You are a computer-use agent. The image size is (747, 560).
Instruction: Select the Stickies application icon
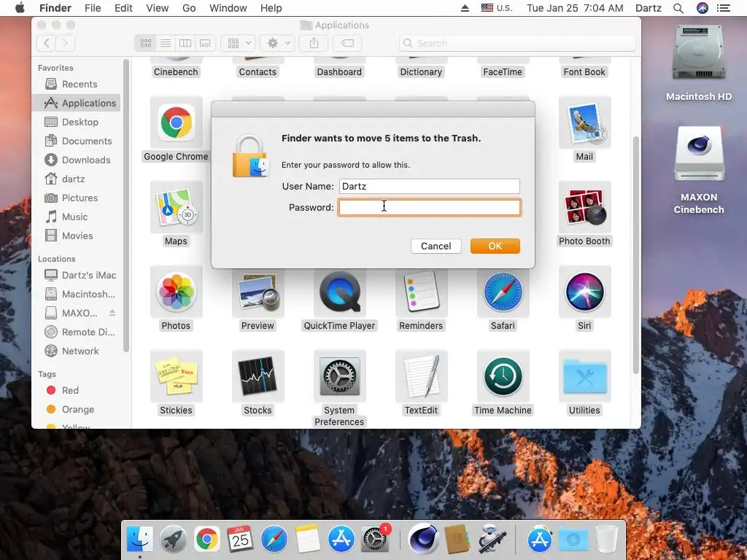pos(177,376)
